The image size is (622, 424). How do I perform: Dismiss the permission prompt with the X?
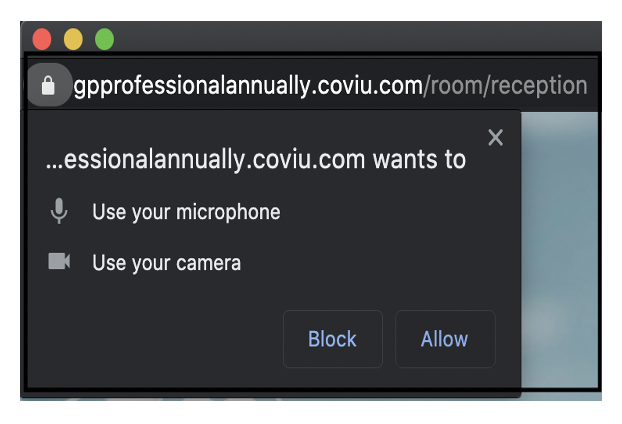tap(495, 138)
